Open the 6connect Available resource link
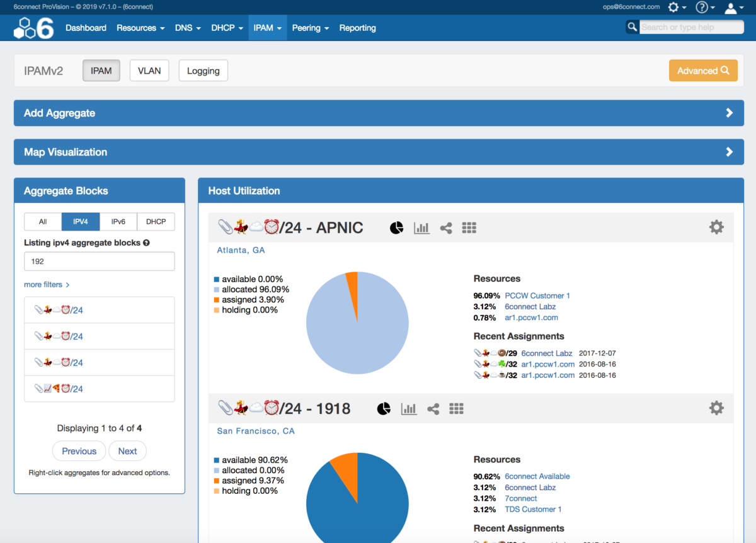The width and height of the screenshot is (756, 543). click(537, 476)
